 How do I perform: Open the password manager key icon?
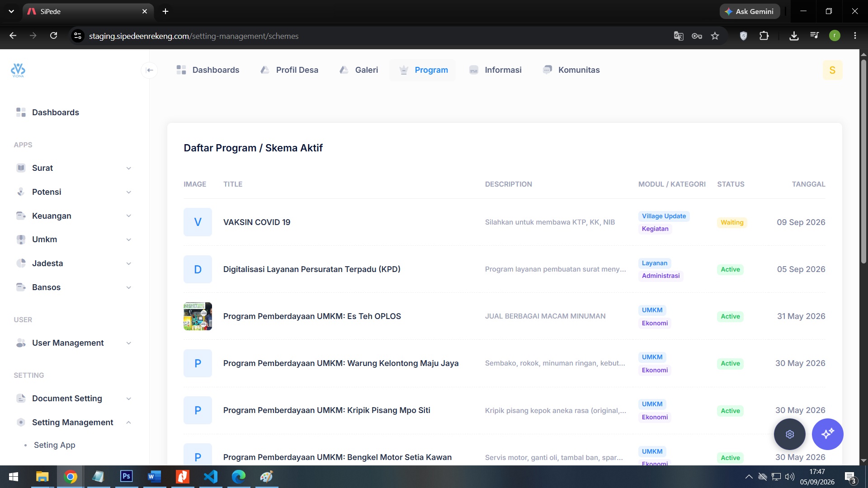pos(697,36)
